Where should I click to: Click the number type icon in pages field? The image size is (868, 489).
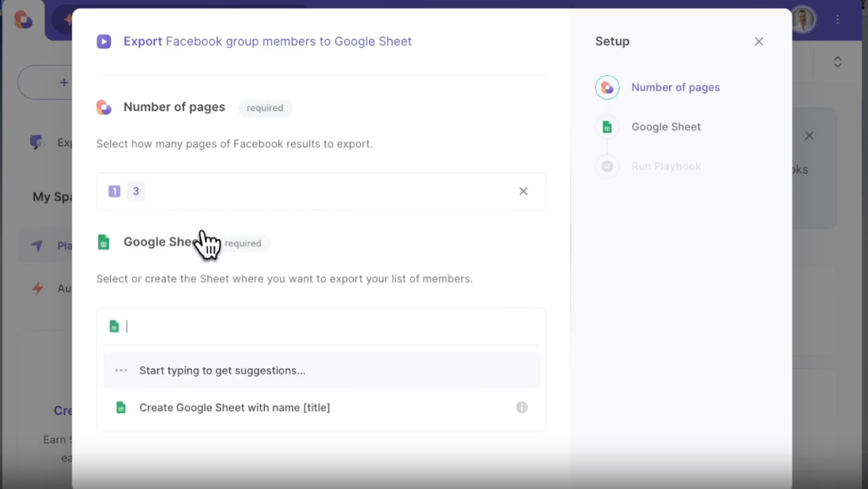click(114, 191)
